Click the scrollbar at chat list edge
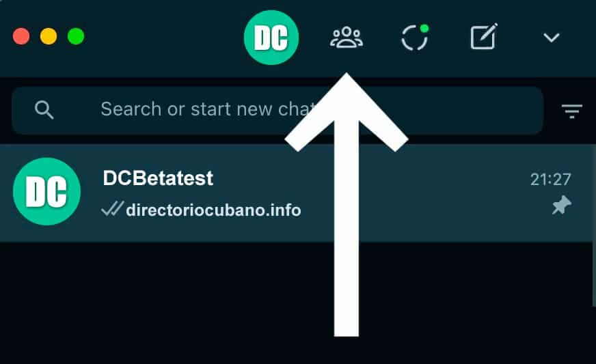Image resolution: width=596 pixels, height=364 pixels. 594,224
